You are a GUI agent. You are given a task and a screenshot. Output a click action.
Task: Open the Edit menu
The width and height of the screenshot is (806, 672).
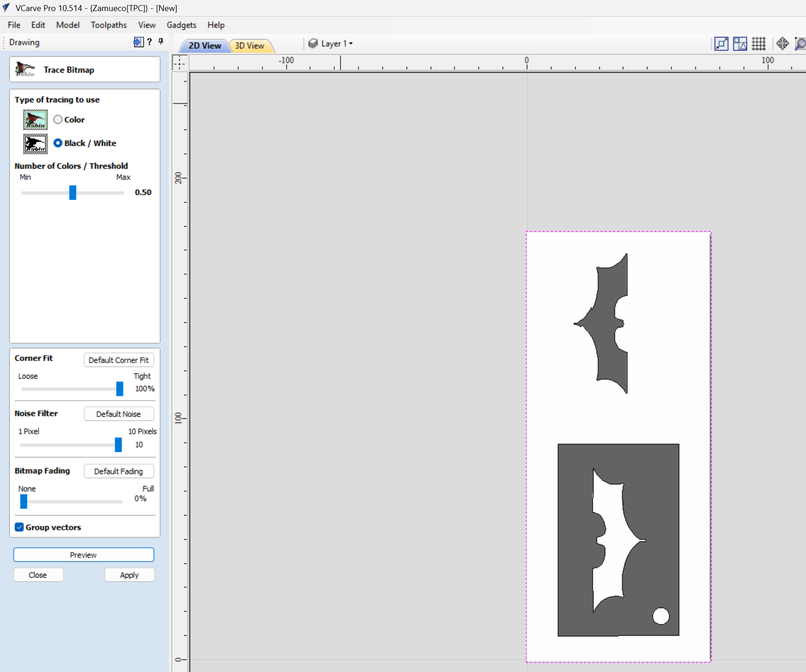38,25
